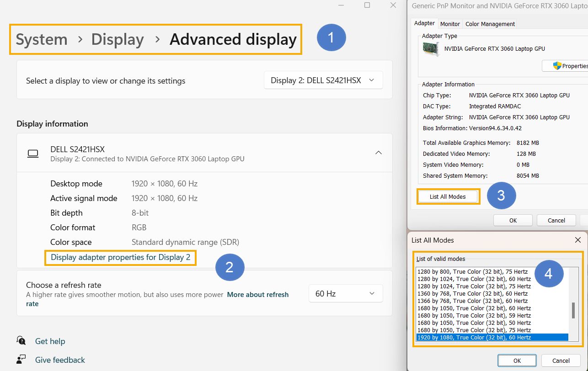Click OK in List All Modes dialog
The width and height of the screenshot is (588, 371).
[x=517, y=360]
